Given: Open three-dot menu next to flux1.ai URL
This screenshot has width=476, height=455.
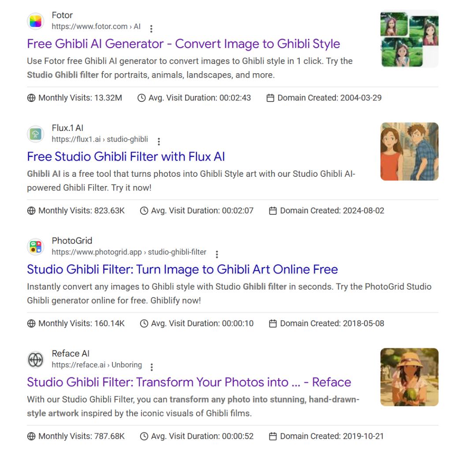Looking at the screenshot, I should pos(159,142).
